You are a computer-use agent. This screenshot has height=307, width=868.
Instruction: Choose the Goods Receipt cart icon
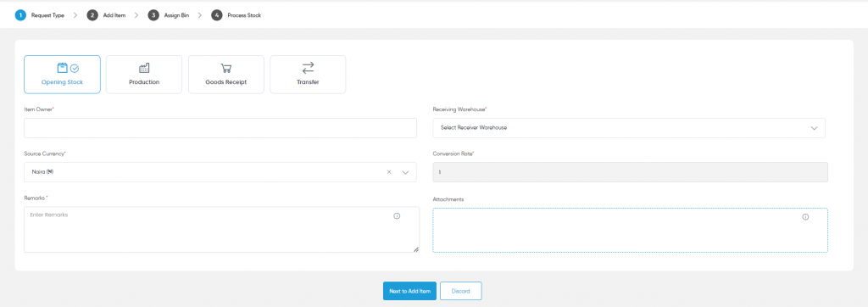(x=225, y=69)
